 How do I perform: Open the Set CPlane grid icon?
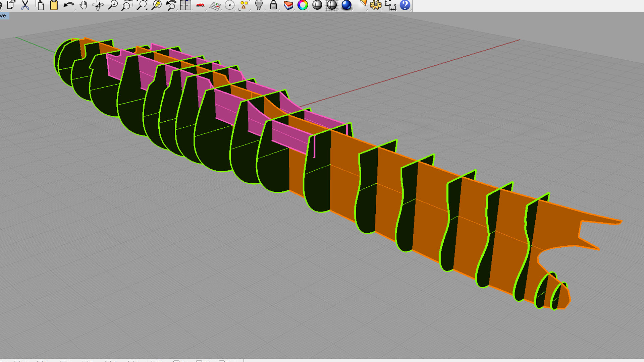[x=215, y=6]
